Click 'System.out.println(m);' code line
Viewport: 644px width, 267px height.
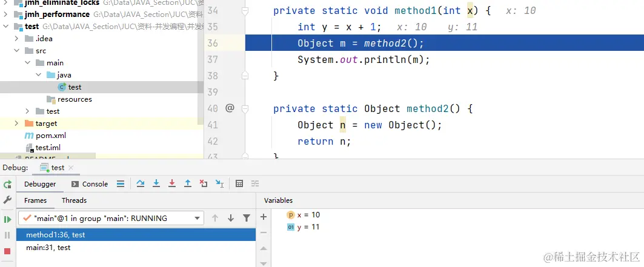pos(363,60)
